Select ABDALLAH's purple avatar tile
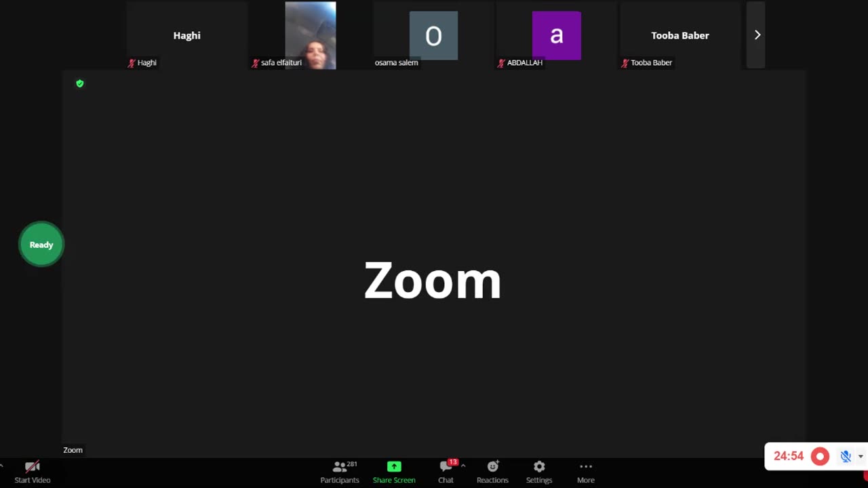 (x=557, y=35)
